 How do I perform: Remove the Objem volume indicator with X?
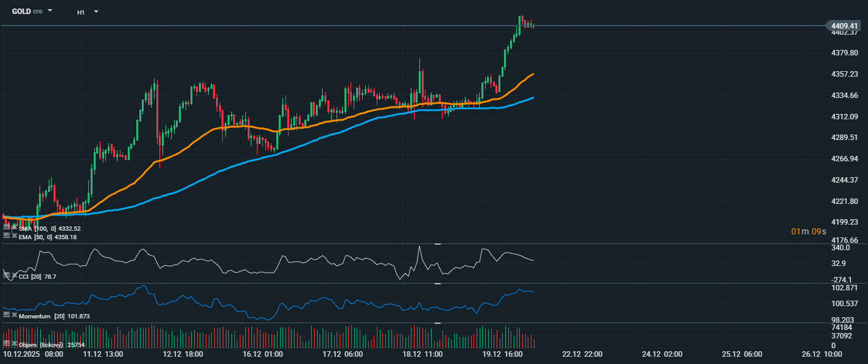coord(14,344)
